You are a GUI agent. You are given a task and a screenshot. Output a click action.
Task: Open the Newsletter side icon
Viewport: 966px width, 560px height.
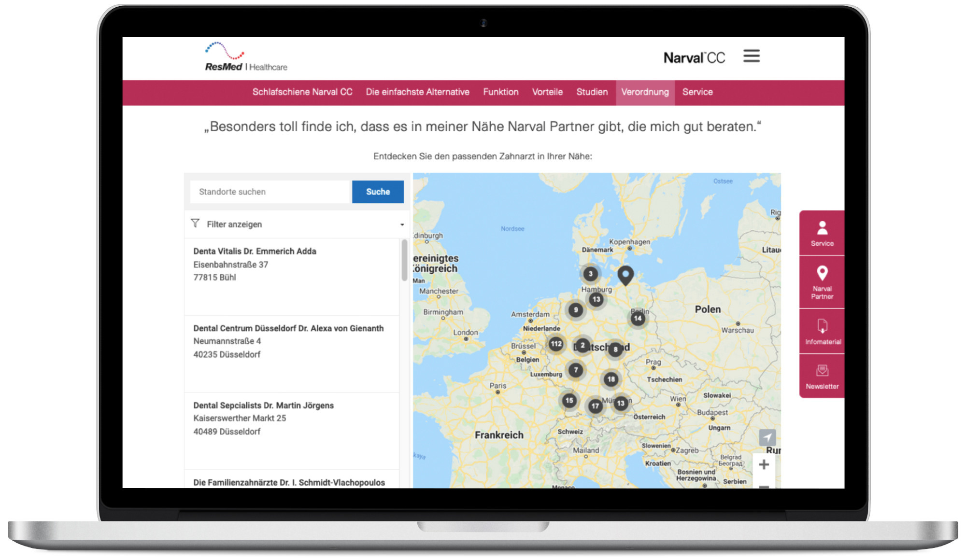(822, 377)
